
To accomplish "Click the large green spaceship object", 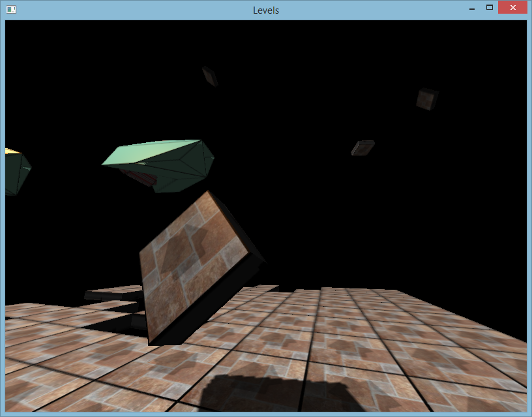I will click(158, 166).
